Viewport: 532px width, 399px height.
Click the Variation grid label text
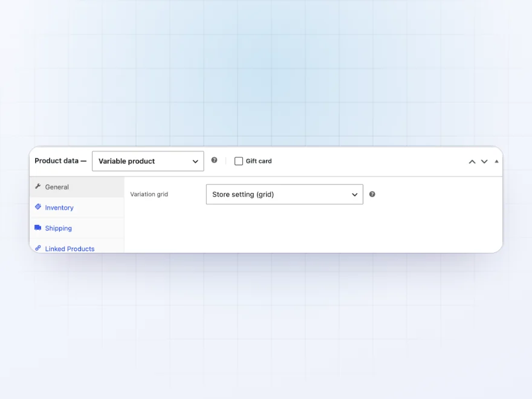coord(149,194)
